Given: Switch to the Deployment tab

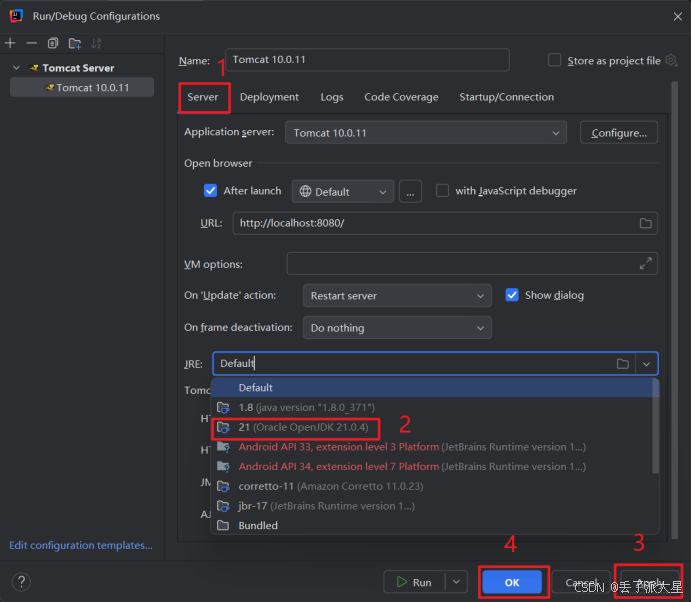Looking at the screenshot, I should tap(269, 97).
